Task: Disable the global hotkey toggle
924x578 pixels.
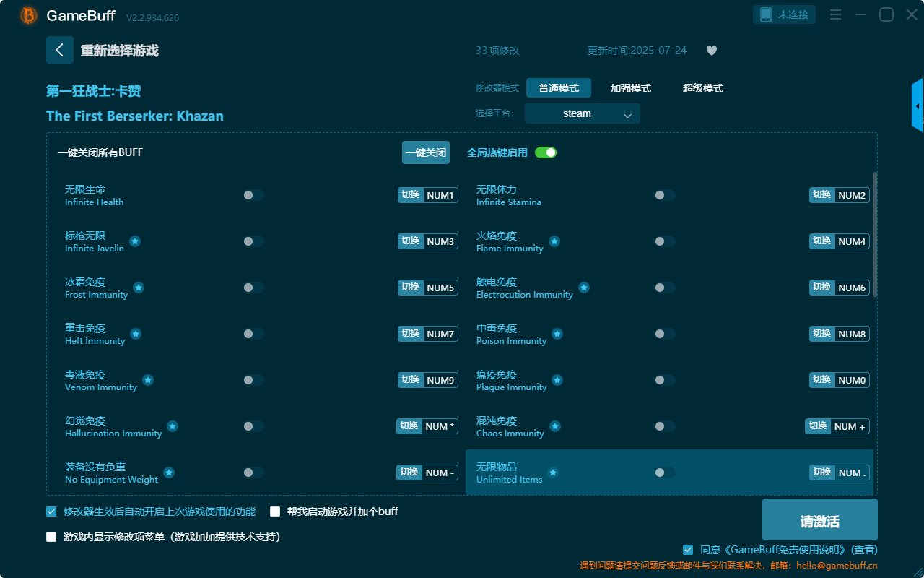Action: tap(546, 152)
